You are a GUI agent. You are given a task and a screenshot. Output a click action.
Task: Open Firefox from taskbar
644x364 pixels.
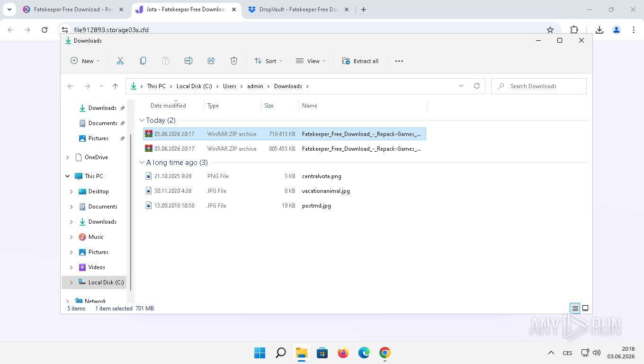(x=343, y=353)
